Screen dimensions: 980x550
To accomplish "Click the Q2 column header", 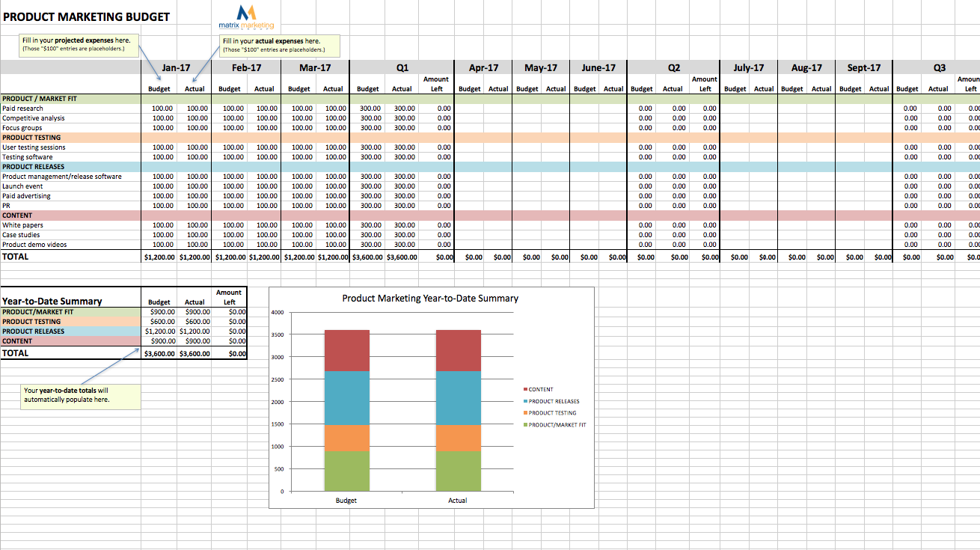I will [674, 67].
